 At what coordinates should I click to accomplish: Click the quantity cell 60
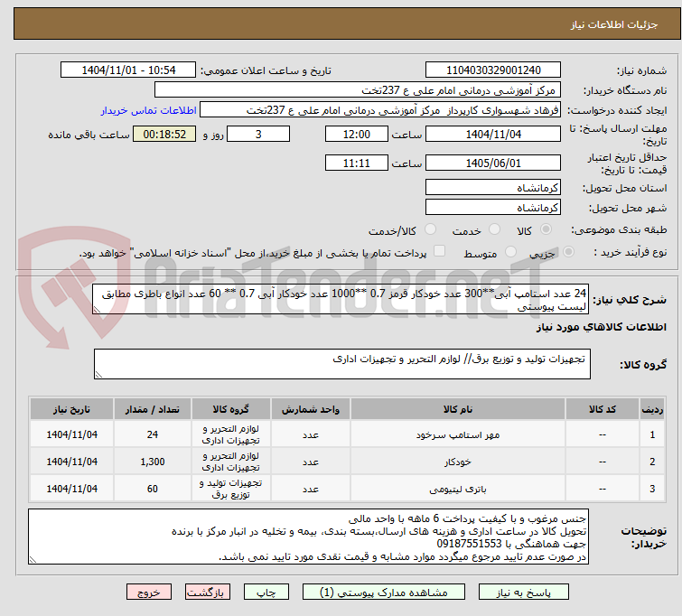(x=153, y=489)
